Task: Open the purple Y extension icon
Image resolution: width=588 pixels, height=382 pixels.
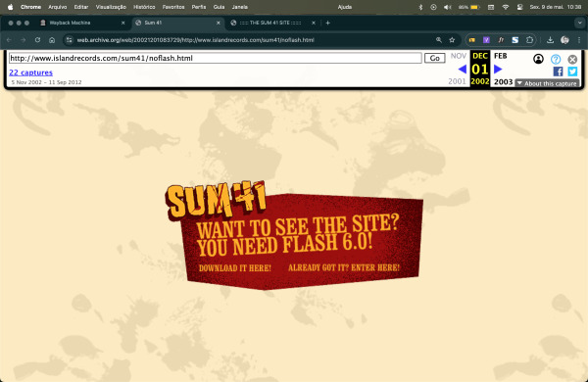Action: (x=486, y=40)
